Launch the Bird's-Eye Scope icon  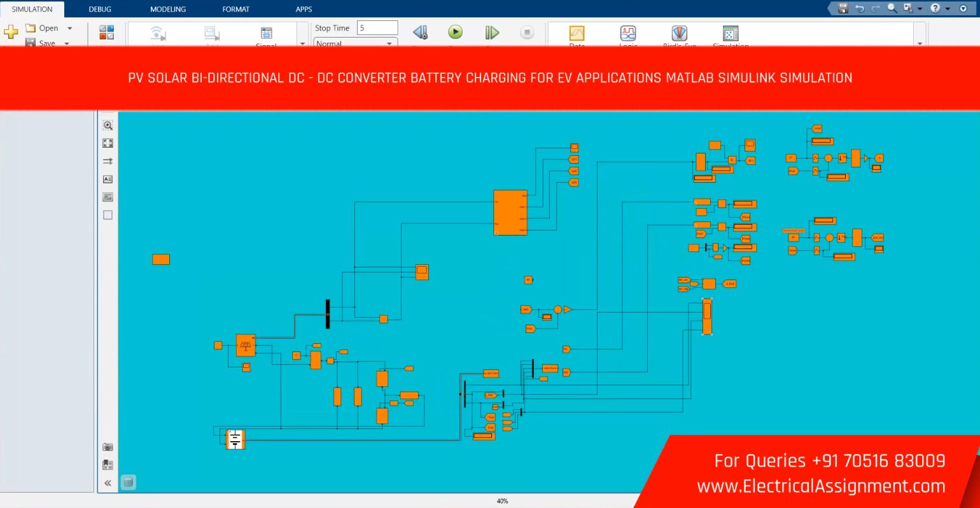tap(679, 33)
